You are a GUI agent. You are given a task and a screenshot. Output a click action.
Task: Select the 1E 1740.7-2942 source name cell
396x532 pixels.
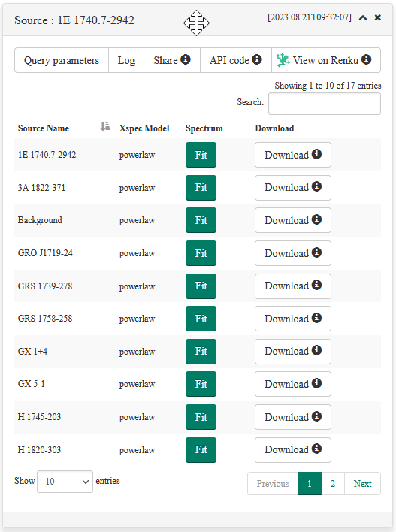[x=47, y=155]
